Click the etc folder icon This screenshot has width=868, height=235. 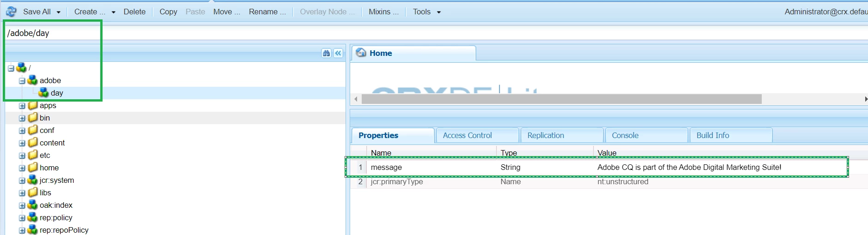point(32,155)
